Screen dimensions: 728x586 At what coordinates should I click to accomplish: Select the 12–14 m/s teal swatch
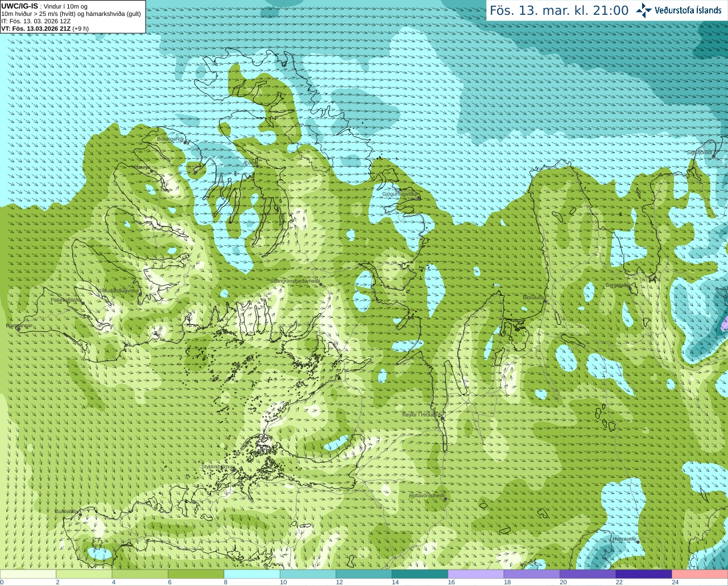click(x=364, y=574)
